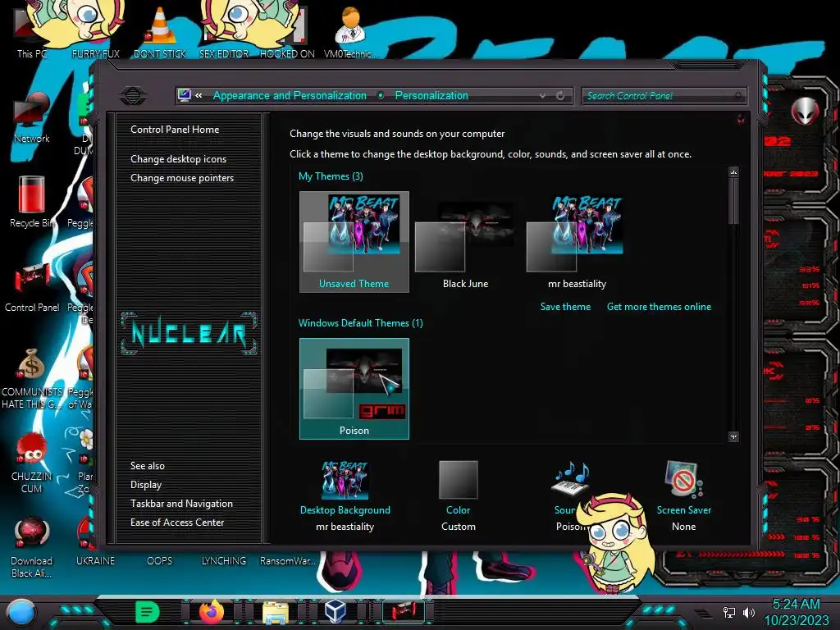Select the mr beastiality theme

click(577, 242)
